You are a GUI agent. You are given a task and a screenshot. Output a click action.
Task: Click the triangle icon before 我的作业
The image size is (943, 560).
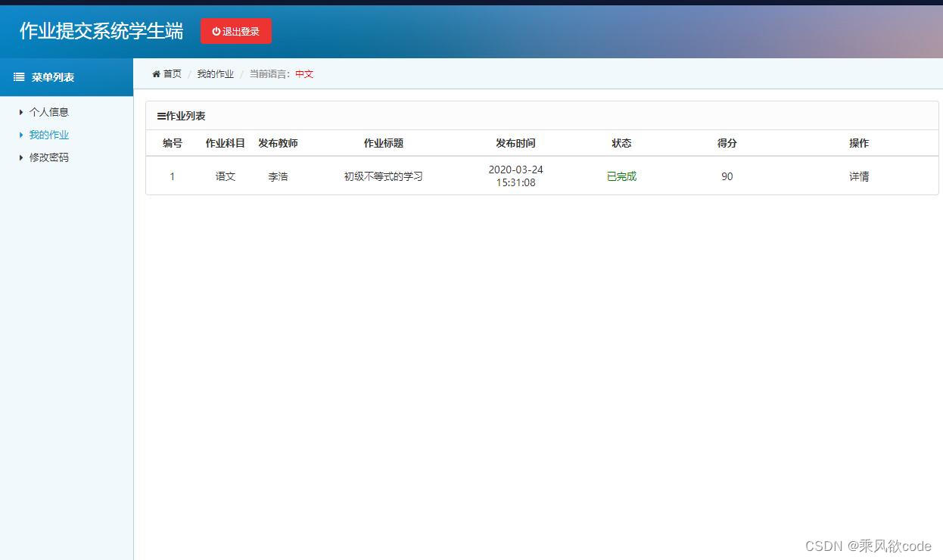21,134
